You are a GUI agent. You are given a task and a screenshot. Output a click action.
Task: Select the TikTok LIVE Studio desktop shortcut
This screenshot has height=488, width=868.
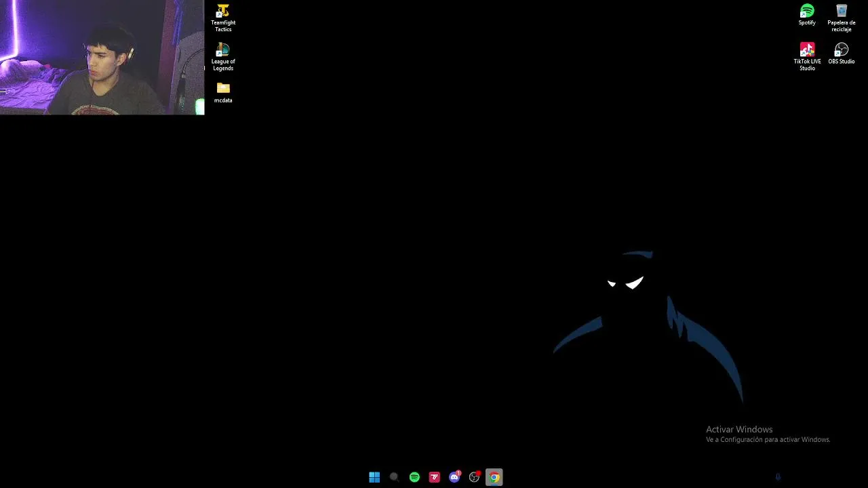807,57
